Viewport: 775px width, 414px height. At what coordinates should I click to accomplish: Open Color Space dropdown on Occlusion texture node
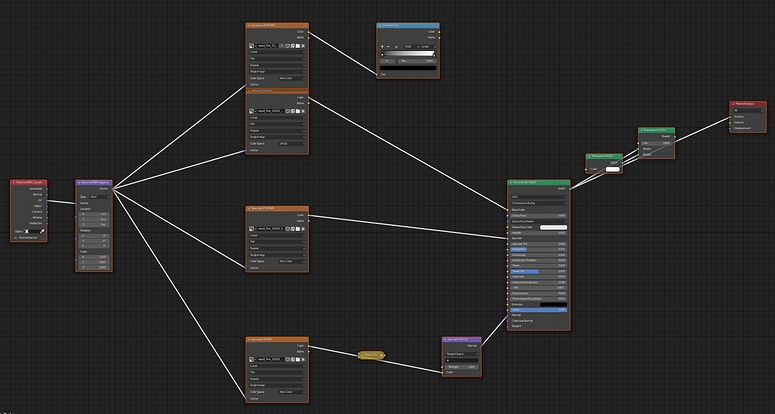[292, 78]
